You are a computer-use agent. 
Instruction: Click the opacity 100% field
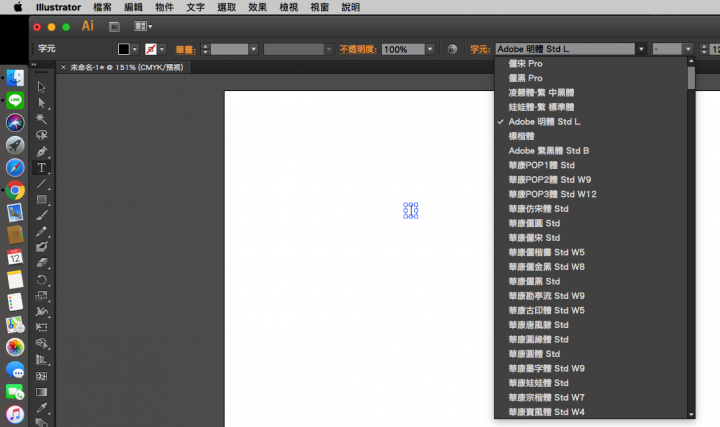point(403,49)
